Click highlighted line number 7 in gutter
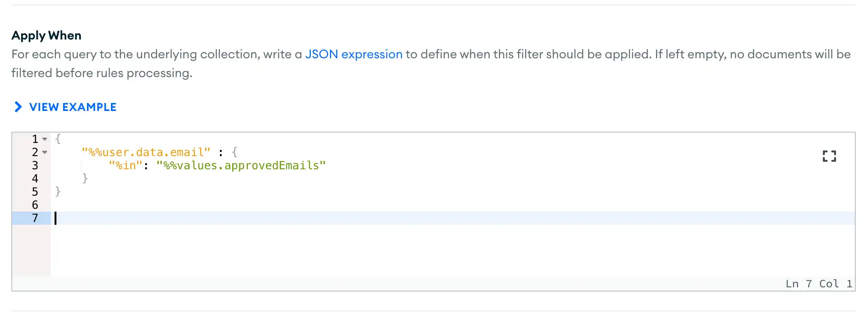 point(35,218)
